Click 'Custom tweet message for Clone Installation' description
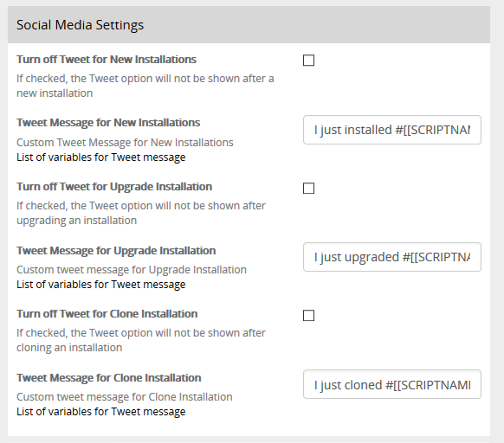 tap(125, 397)
